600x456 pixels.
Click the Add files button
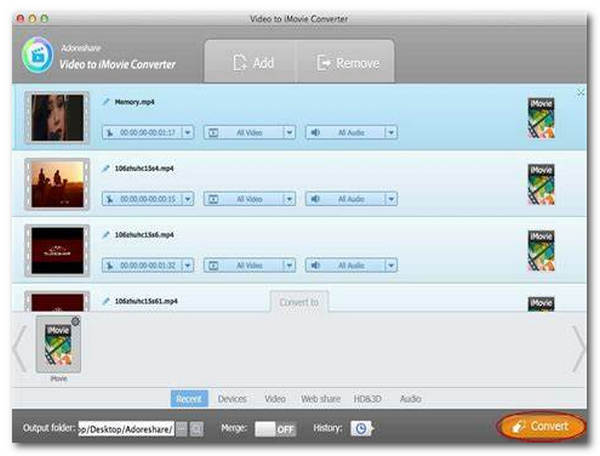(252, 63)
